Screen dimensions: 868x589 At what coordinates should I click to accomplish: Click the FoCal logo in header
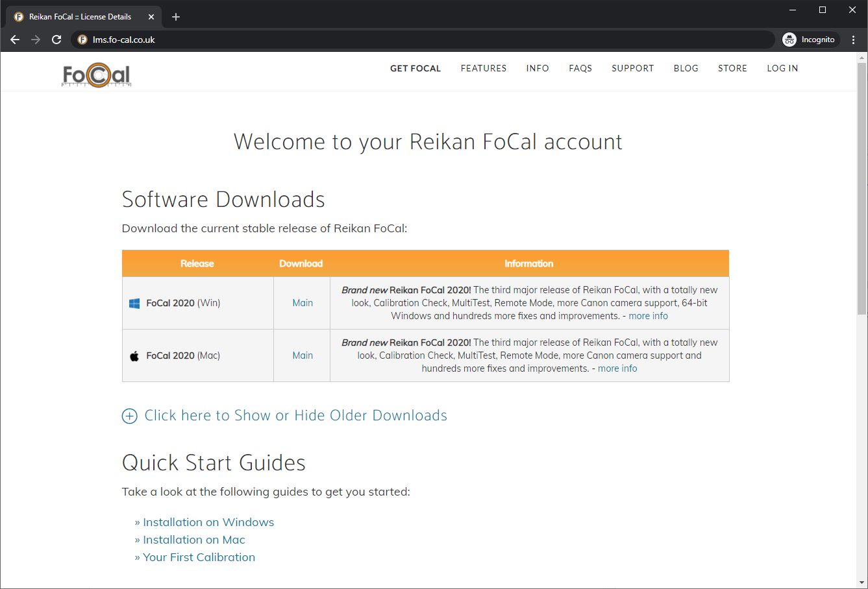pyautogui.click(x=97, y=75)
